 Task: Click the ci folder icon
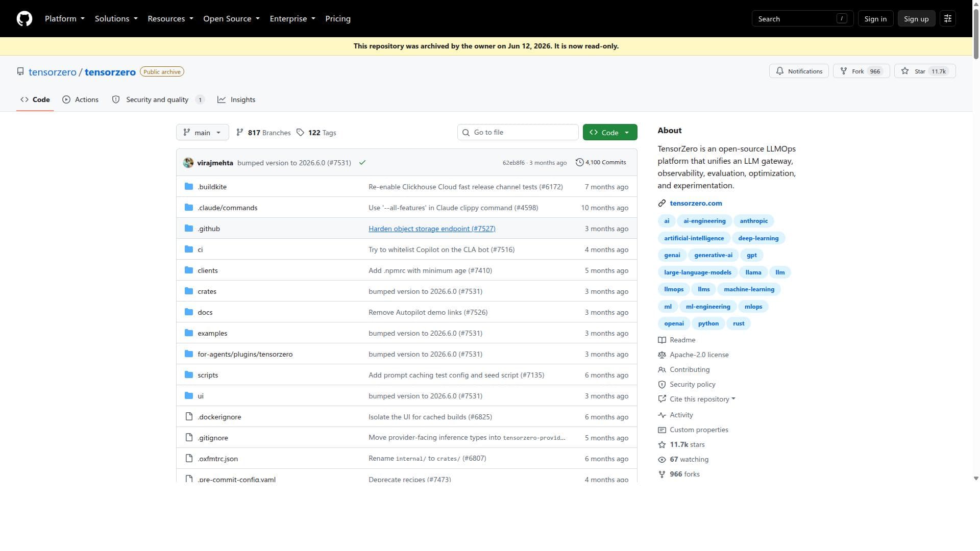(189, 249)
